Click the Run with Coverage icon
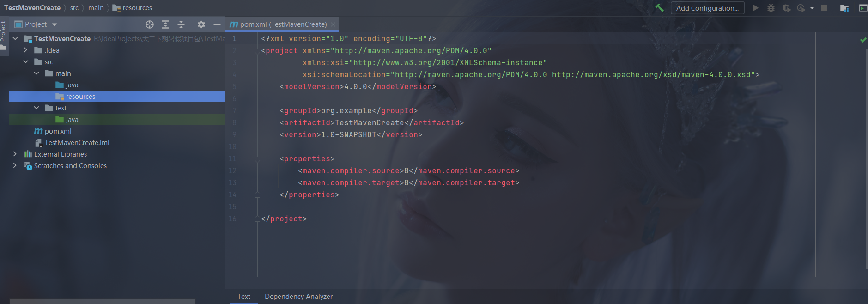 coord(786,8)
